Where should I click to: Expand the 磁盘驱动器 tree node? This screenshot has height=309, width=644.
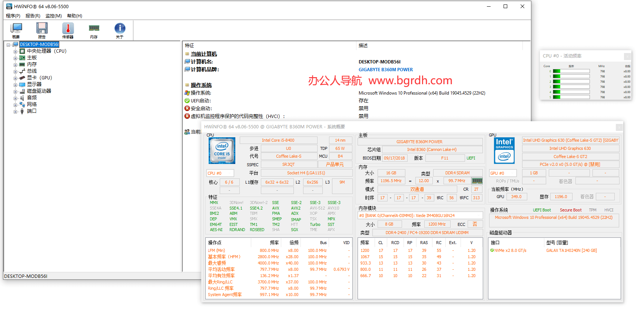coord(16,92)
